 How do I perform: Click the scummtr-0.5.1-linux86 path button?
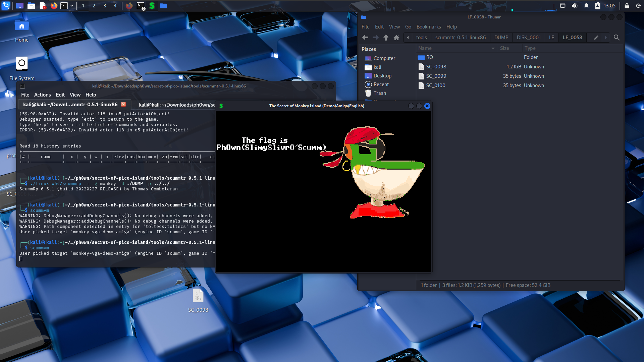tap(460, 38)
